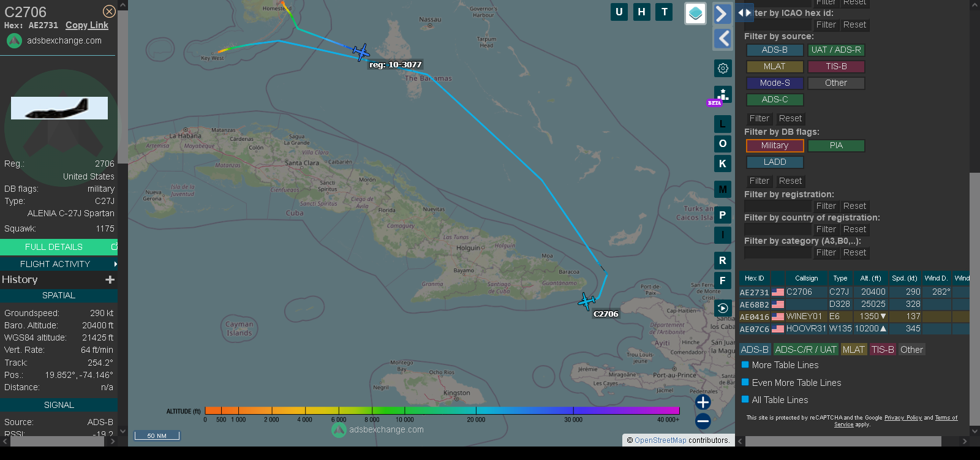
Task: Toggle the M map button
Action: tap(723, 190)
